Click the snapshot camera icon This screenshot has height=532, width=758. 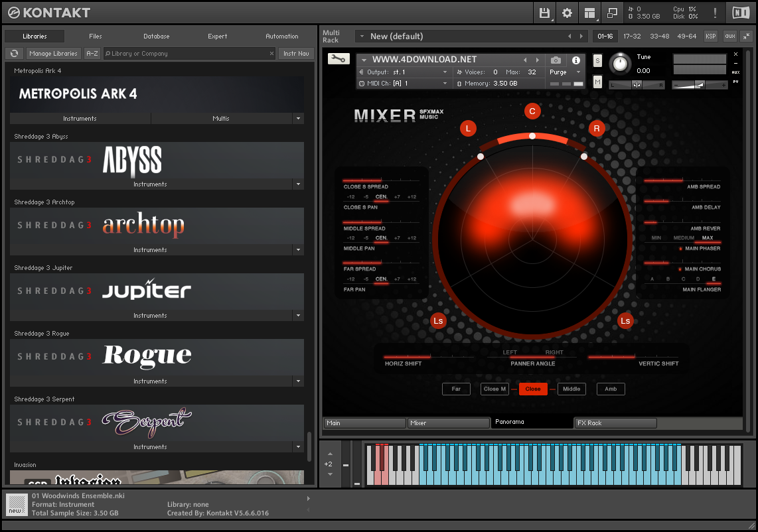point(556,60)
